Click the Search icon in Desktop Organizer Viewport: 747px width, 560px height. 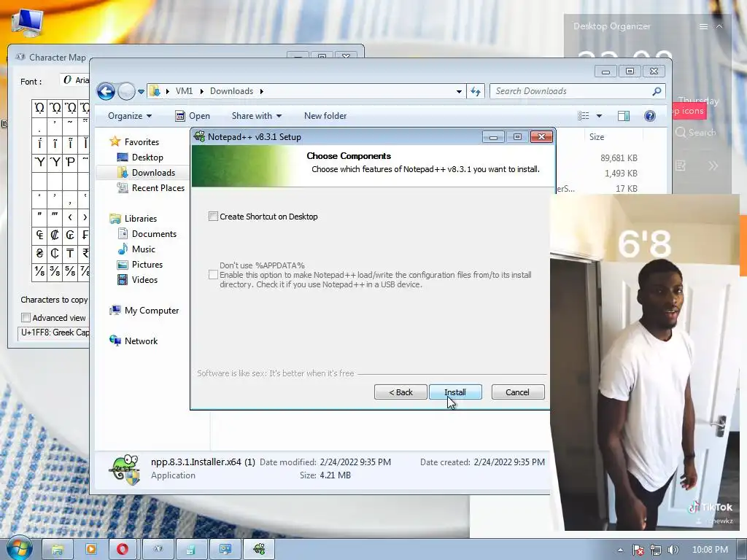click(681, 133)
